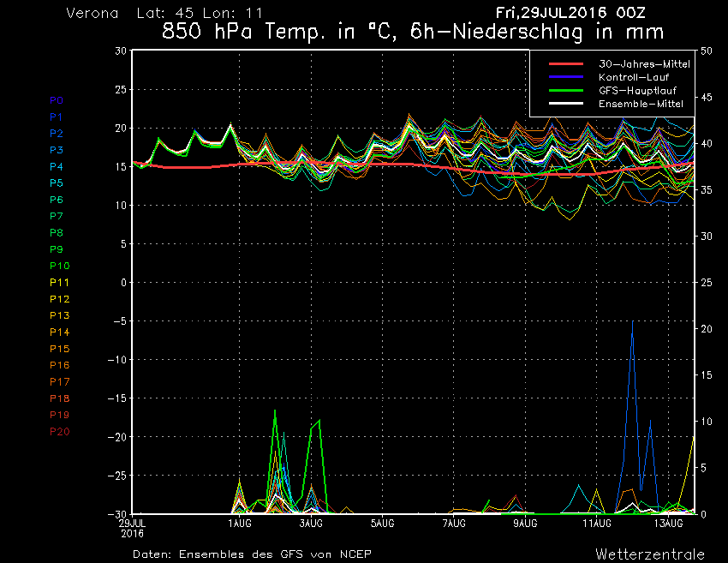Select the P3 ensemble member label
The image size is (728, 563).
pos(57,150)
